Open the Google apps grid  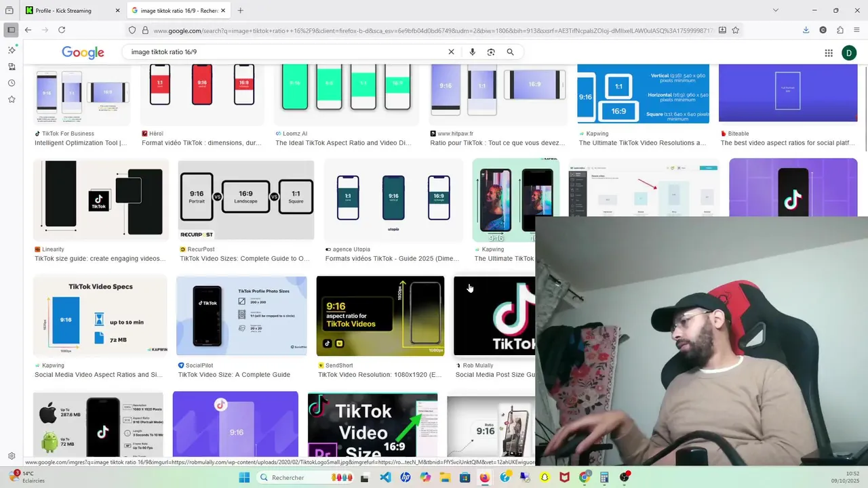pos(829,53)
